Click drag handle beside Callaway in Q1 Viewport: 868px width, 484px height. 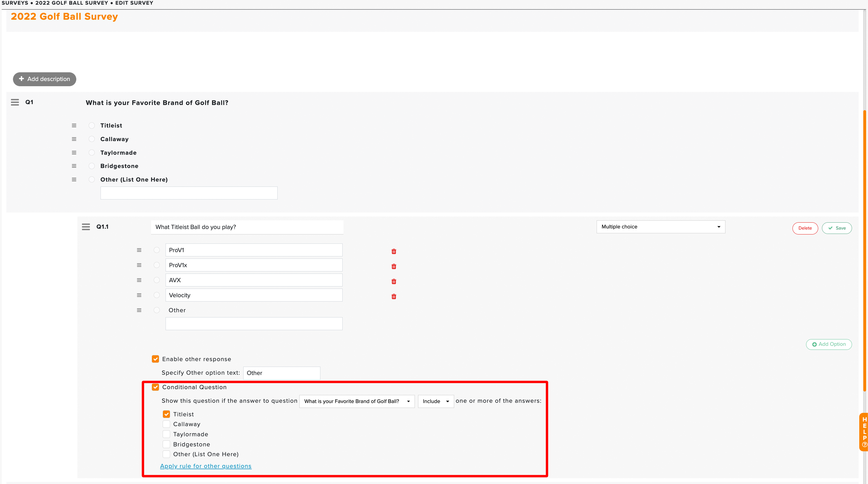point(74,139)
